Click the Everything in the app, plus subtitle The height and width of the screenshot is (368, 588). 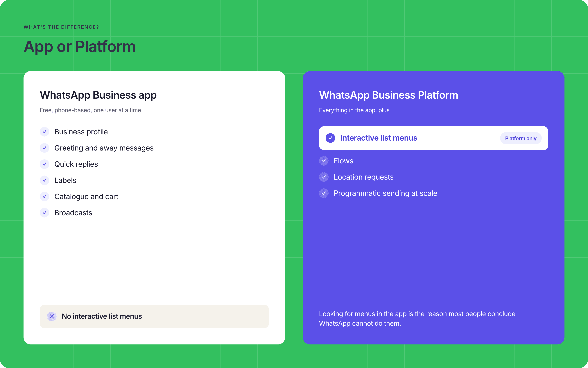[x=354, y=110]
